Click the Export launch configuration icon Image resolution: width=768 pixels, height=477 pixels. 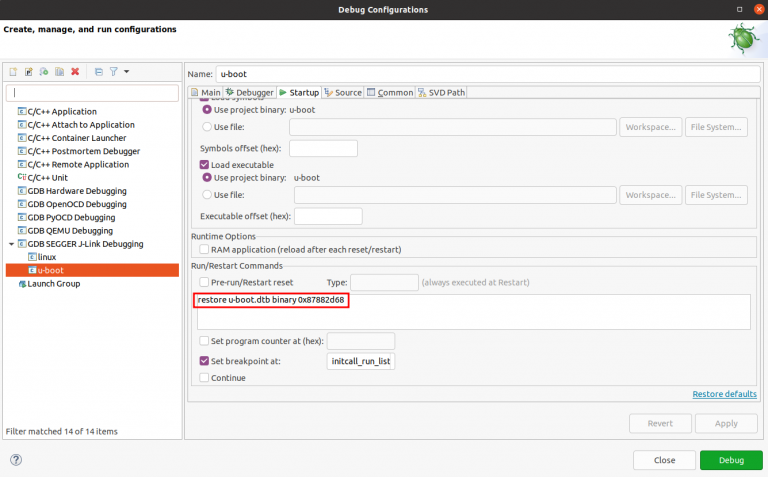[x=45, y=72]
